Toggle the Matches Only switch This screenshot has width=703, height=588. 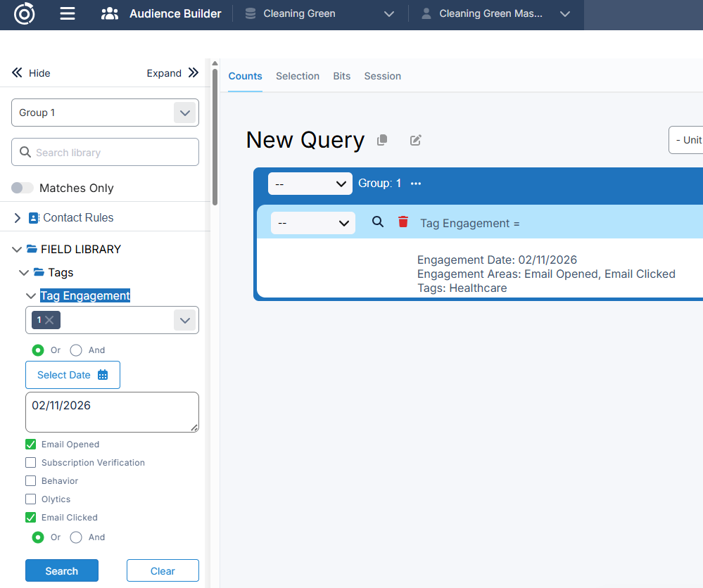23,188
